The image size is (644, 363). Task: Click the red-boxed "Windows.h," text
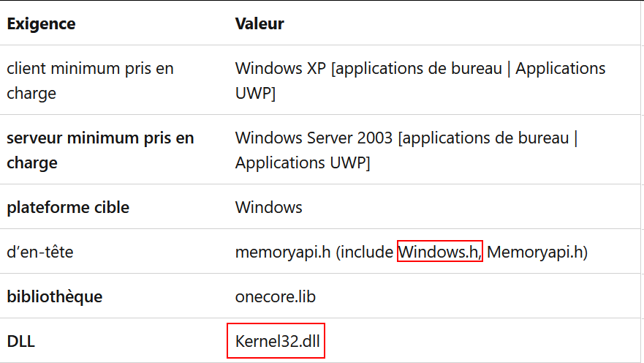(439, 252)
